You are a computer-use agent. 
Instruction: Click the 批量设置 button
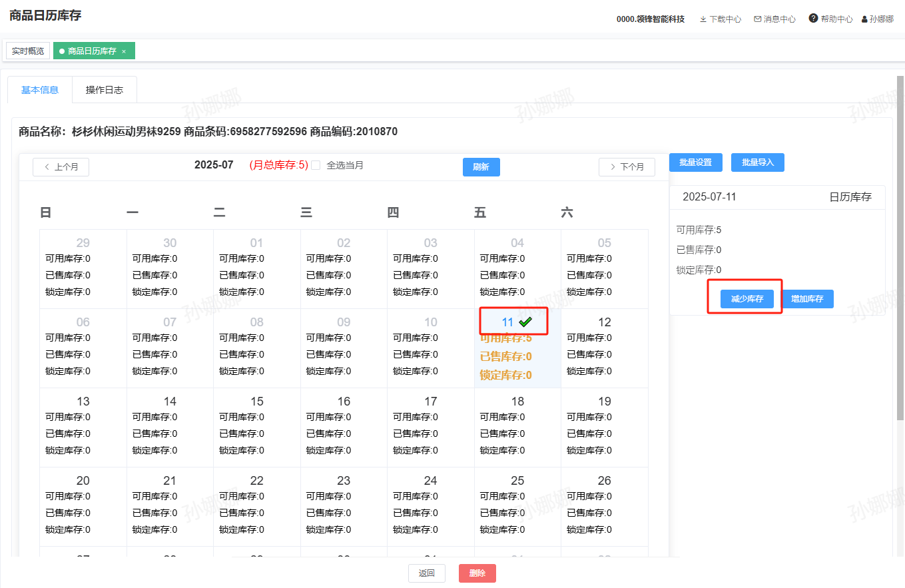point(695,162)
